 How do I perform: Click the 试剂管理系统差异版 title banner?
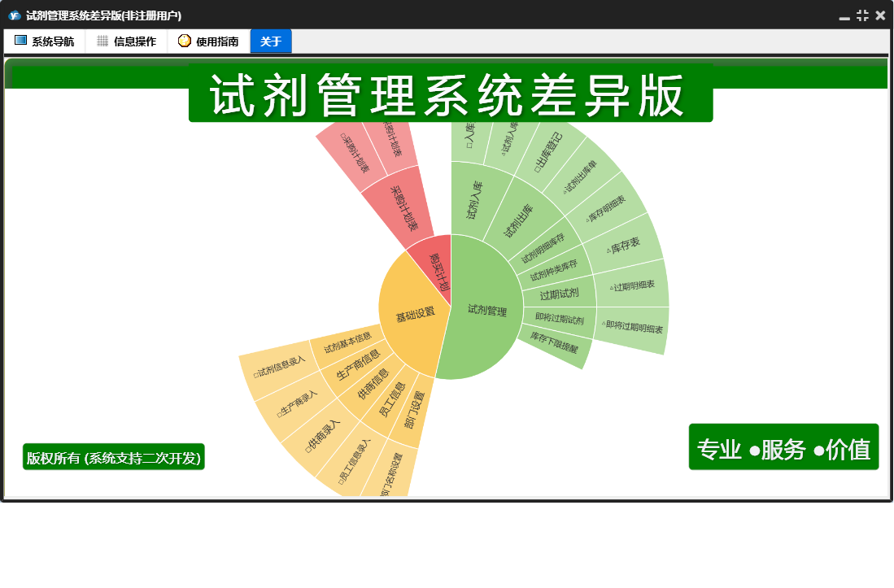pos(451,94)
